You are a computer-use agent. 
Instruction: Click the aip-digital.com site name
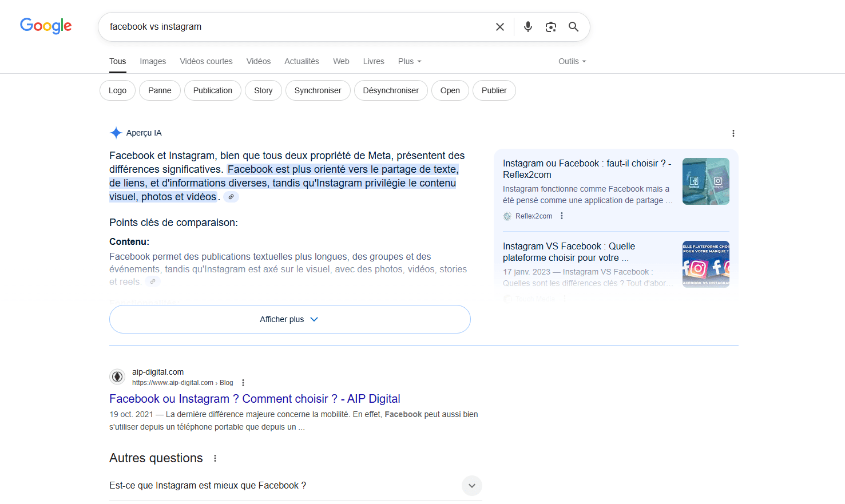click(158, 372)
